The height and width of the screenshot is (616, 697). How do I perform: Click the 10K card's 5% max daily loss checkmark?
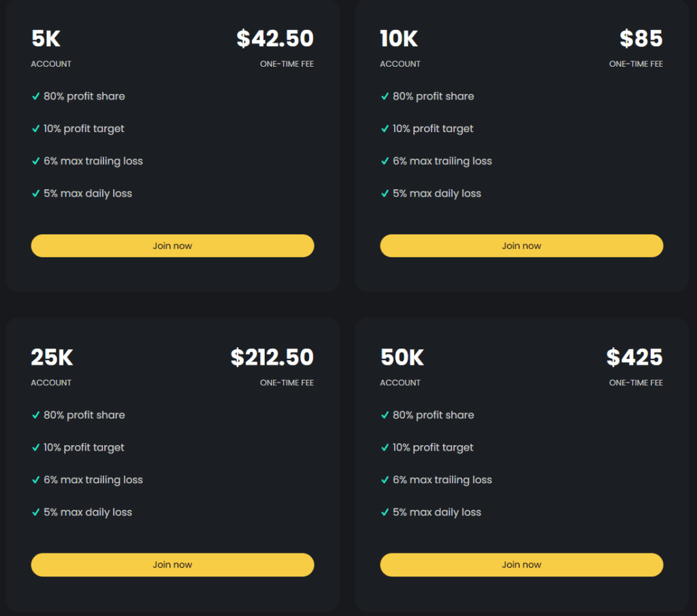[x=385, y=193]
